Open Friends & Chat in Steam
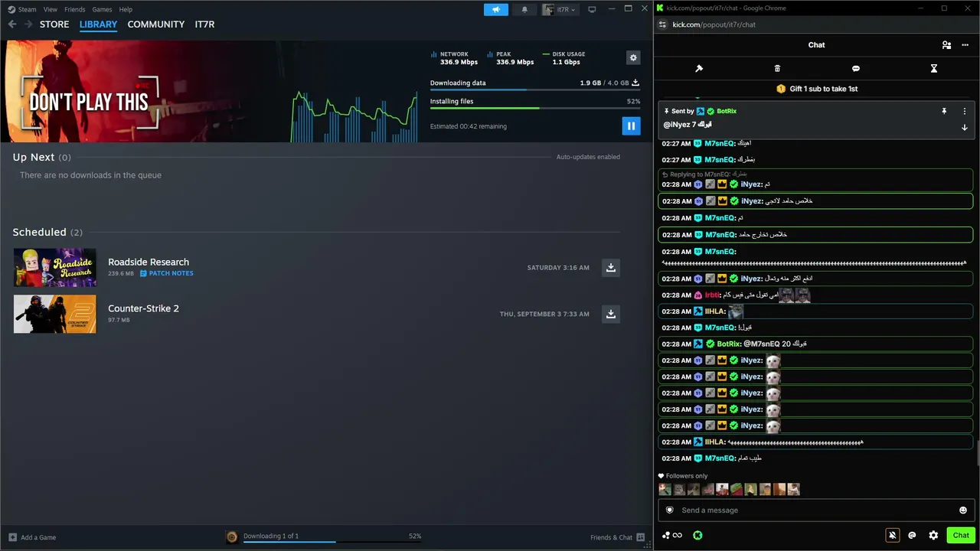980x551 pixels. click(618, 537)
